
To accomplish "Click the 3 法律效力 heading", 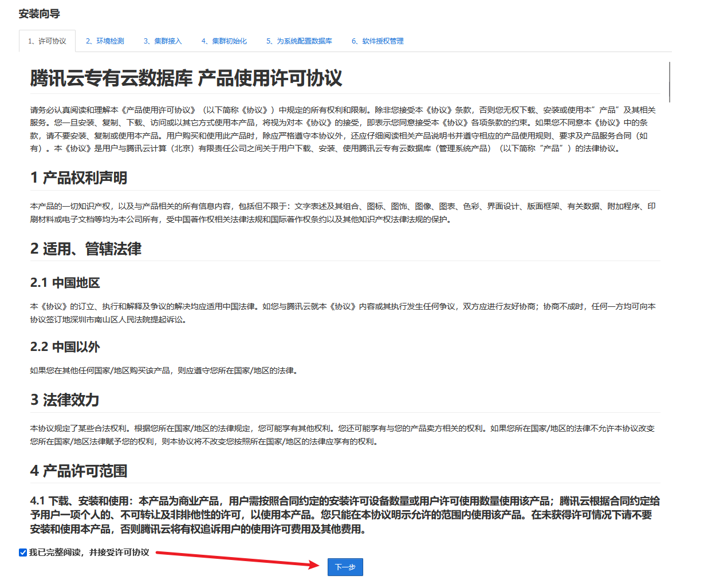I will [x=65, y=400].
